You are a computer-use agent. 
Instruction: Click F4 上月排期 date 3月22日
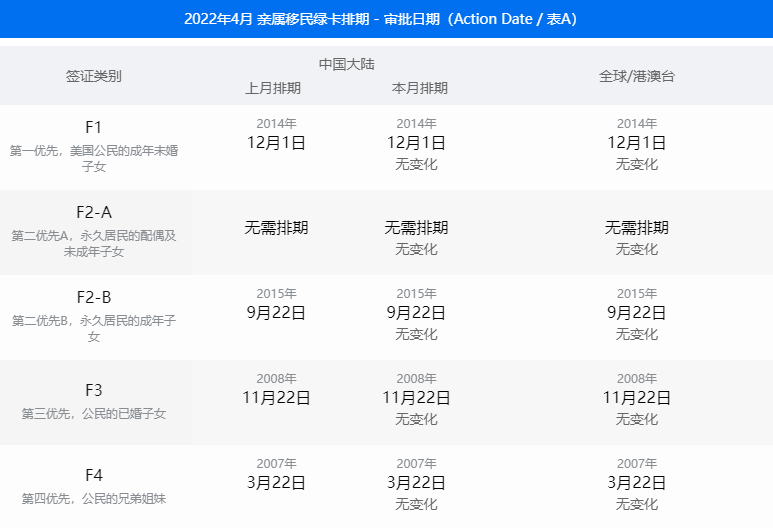click(x=276, y=483)
